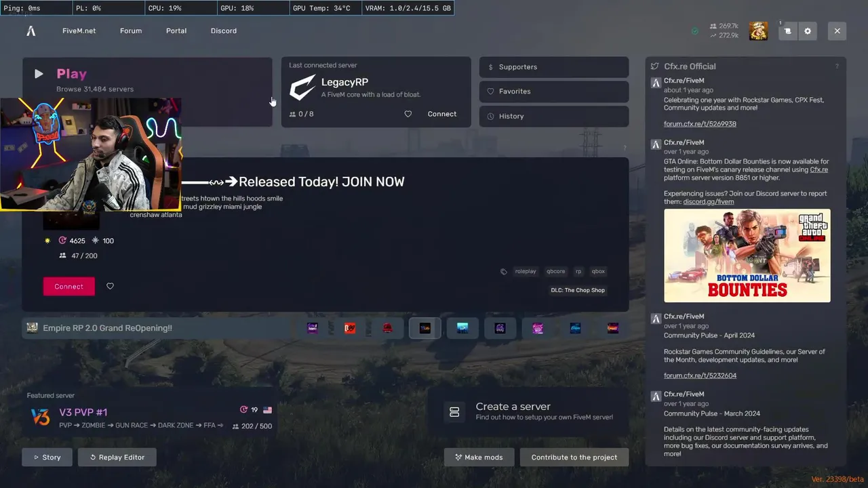868x488 pixels.
Task: Open the changelog scroll icon
Action: point(787,31)
